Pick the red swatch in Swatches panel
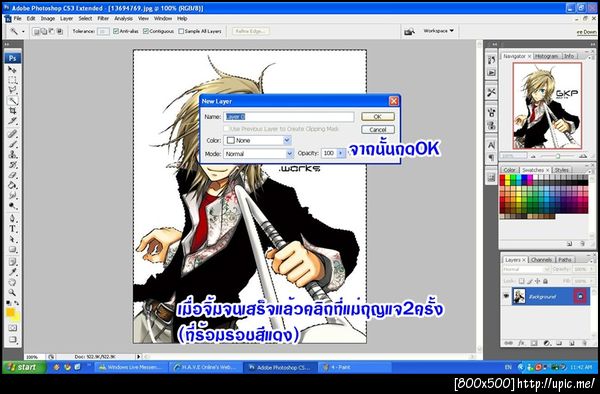Image resolution: width=600 pixels, height=394 pixels. [x=502, y=178]
